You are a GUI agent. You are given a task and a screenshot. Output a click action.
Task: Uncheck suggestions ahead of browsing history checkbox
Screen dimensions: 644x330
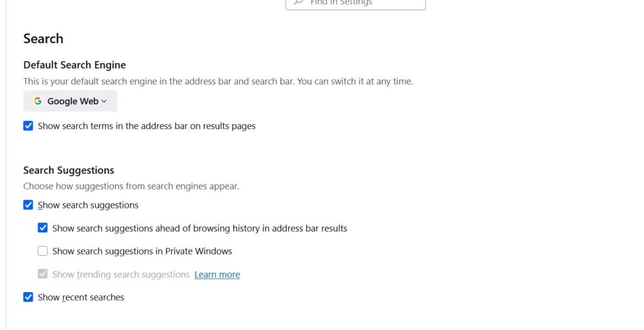(x=43, y=228)
